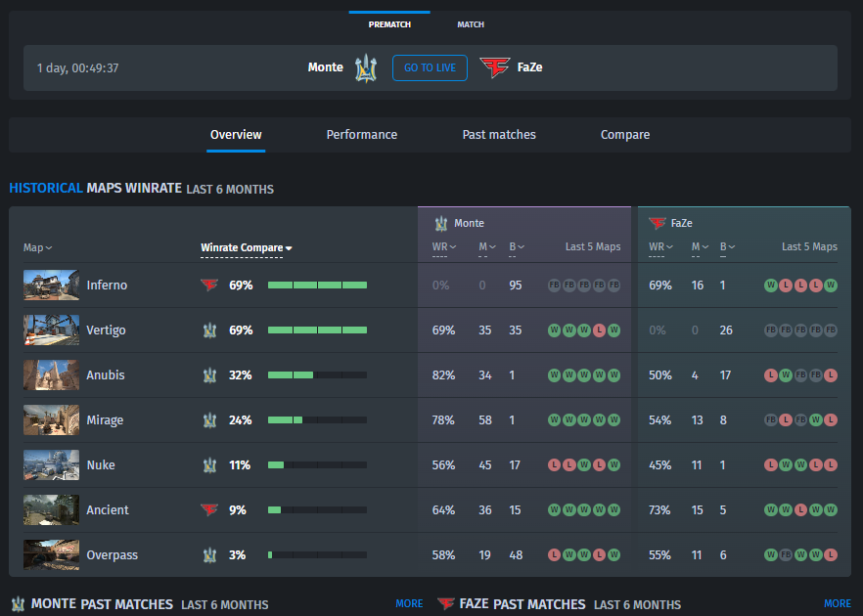Switch to the MATCH tab

point(471,24)
